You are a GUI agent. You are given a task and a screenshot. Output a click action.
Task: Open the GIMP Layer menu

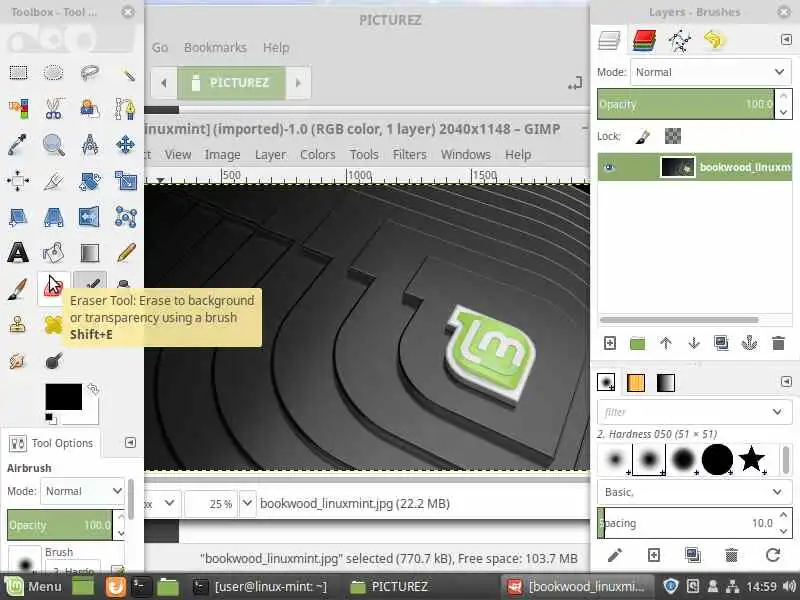click(x=270, y=154)
